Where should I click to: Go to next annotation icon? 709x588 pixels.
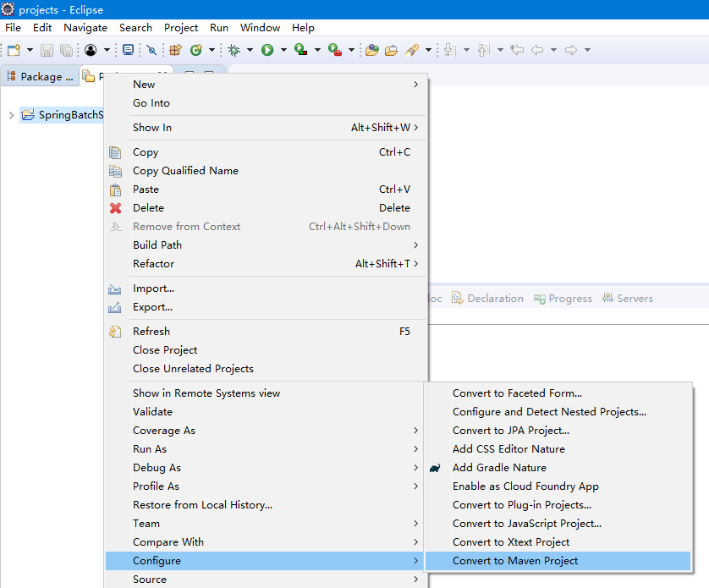click(x=449, y=50)
